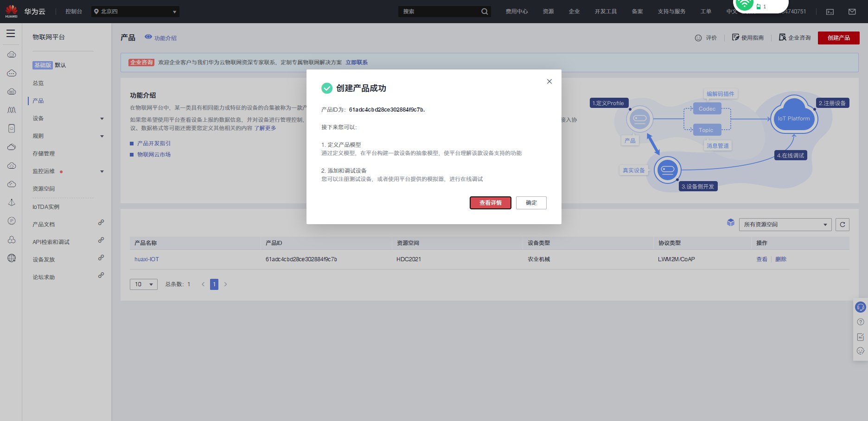The width and height of the screenshot is (868, 421).
Task: Click the IP icon in left rail
Action: coord(12,221)
